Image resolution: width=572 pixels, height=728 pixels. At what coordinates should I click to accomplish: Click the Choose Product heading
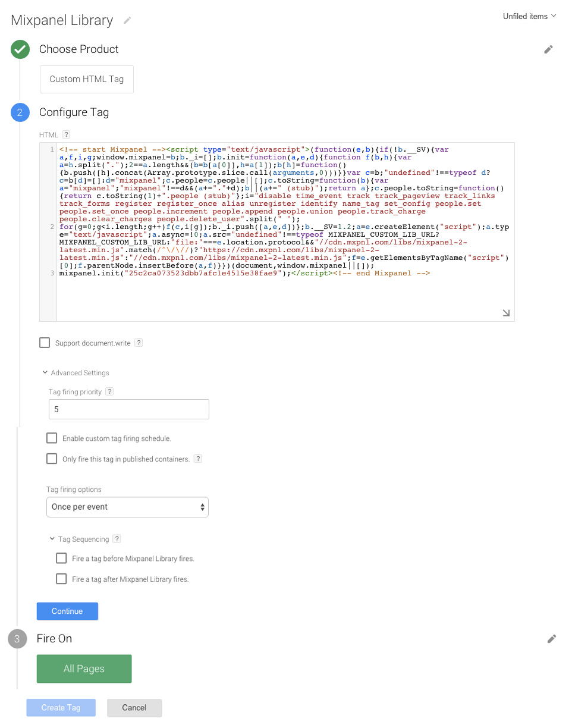79,49
